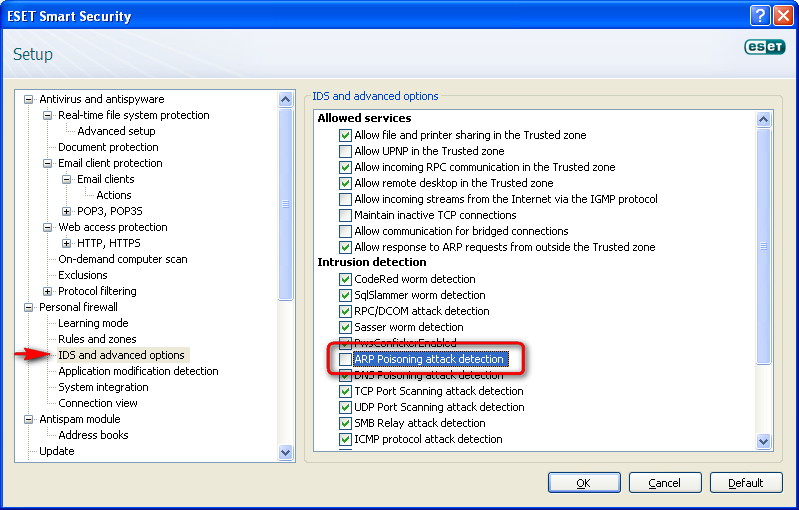Select Address books tree item
The width and height of the screenshot is (799, 510).
93,435
